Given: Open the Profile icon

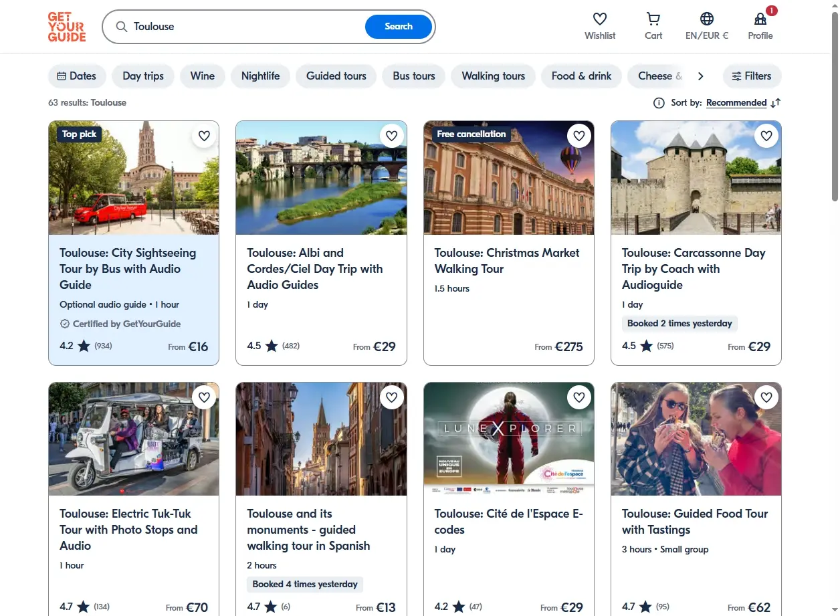Looking at the screenshot, I should point(760,19).
